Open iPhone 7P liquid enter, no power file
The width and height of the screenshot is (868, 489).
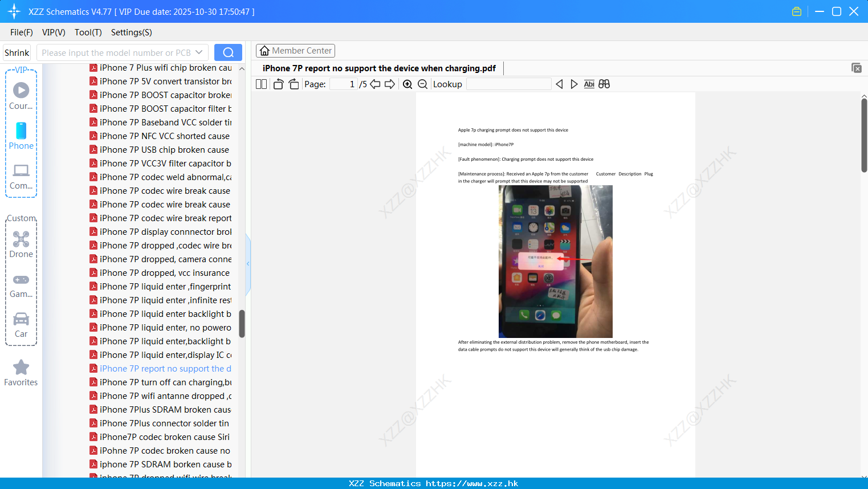point(161,328)
